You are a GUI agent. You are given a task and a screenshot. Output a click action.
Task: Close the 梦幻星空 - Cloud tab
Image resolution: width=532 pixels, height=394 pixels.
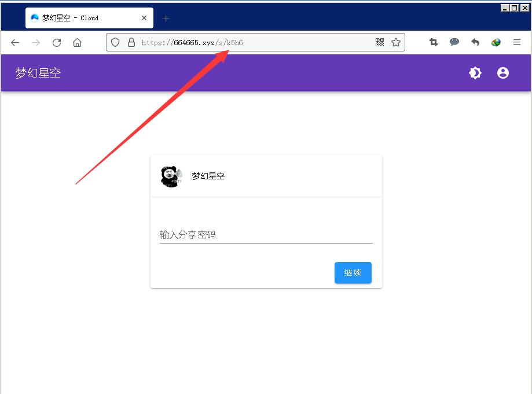click(x=144, y=18)
